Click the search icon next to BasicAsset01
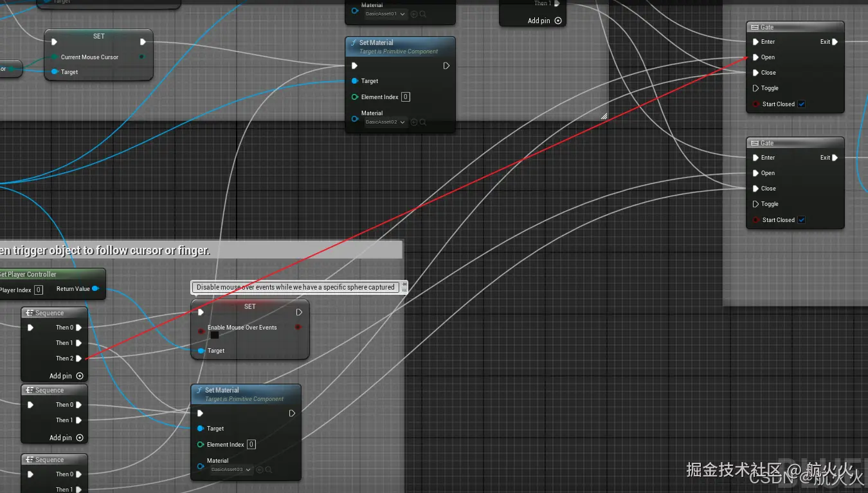This screenshot has height=493, width=868. (422, 14)
